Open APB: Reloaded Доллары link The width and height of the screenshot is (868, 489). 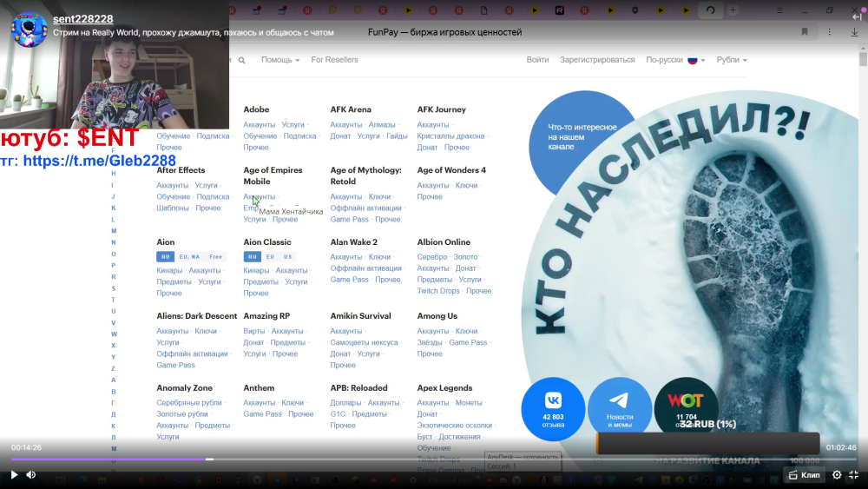tap(345, 403)
